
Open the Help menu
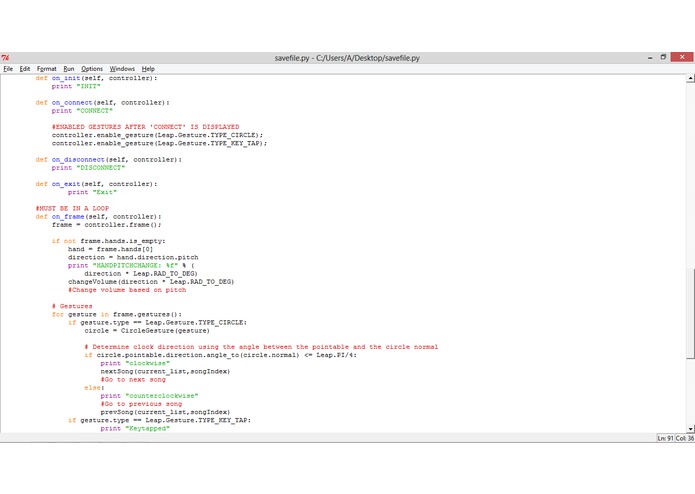coord(148,69)
